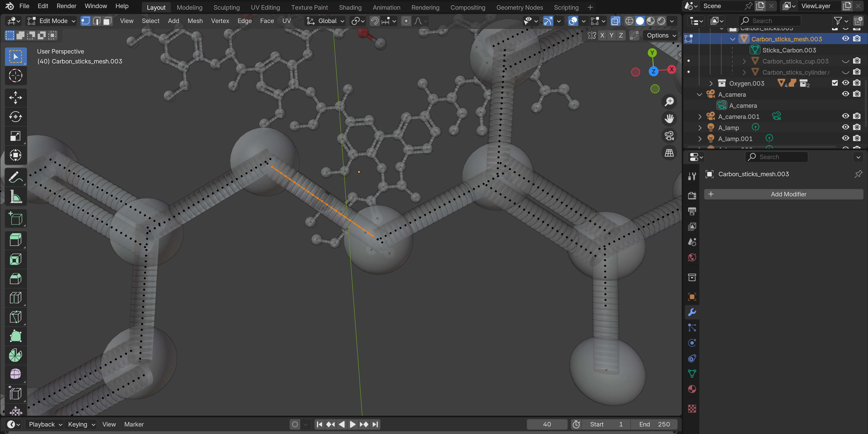The width and height of the screenshot is (868, 434).
Task: Toggle snapping magnet
Action: point(374,21)
